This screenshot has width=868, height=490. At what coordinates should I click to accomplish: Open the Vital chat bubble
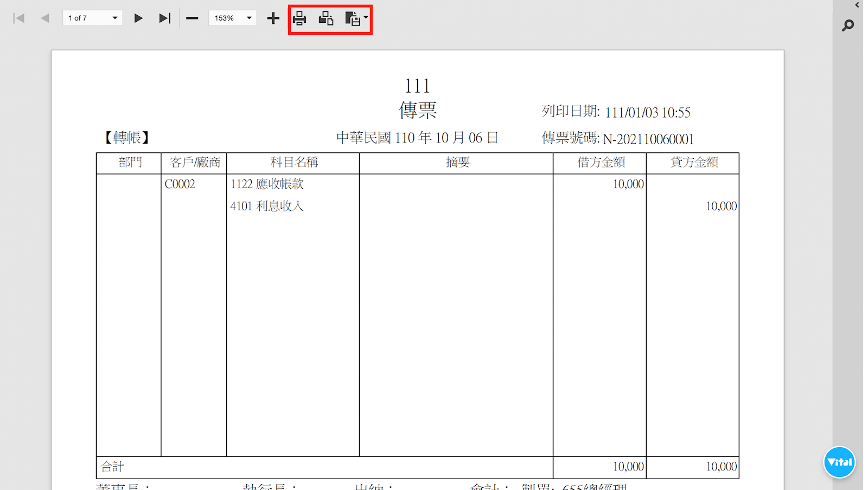[x=839, y=462]
